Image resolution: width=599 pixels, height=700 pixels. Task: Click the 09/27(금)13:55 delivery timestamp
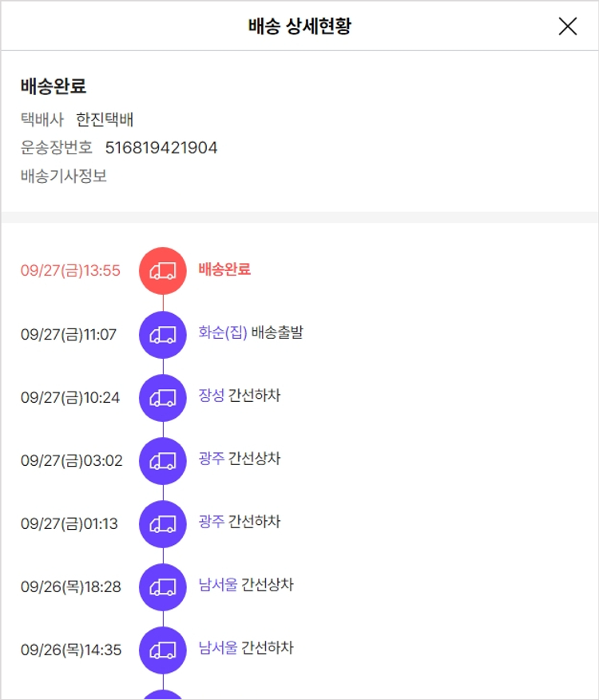click(70, 271)
